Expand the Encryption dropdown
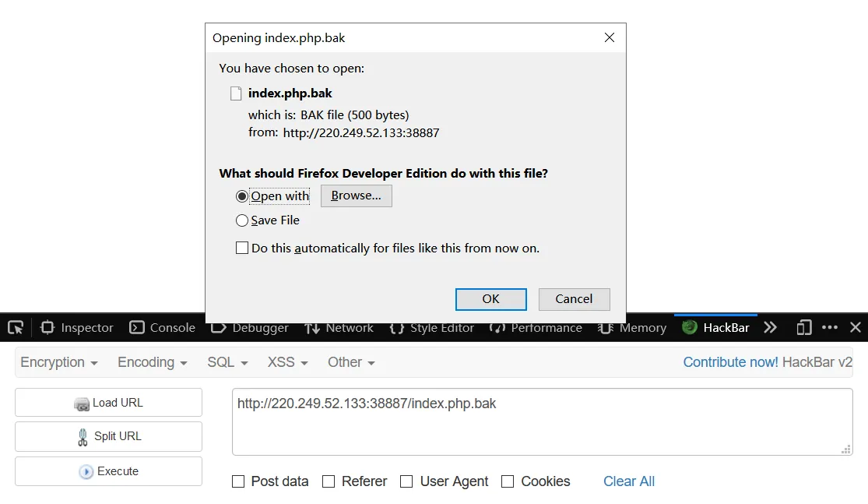 pos(59,362)
